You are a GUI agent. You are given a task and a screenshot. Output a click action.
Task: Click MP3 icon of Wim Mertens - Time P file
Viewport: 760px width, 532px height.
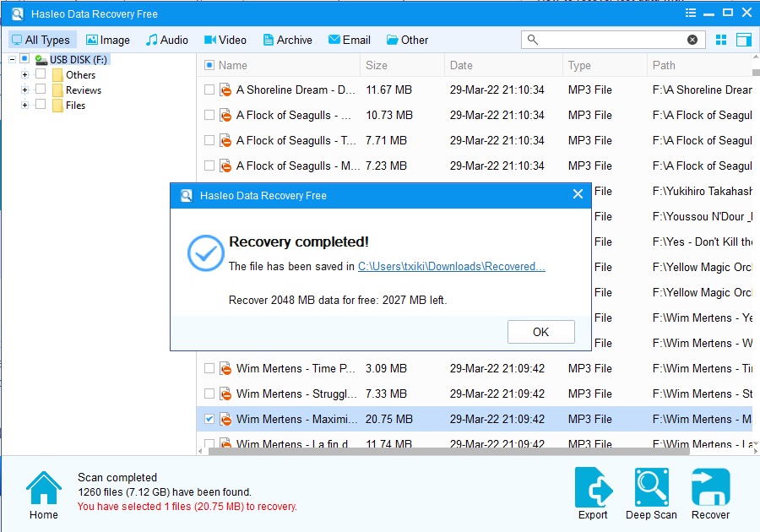[225, 368]
